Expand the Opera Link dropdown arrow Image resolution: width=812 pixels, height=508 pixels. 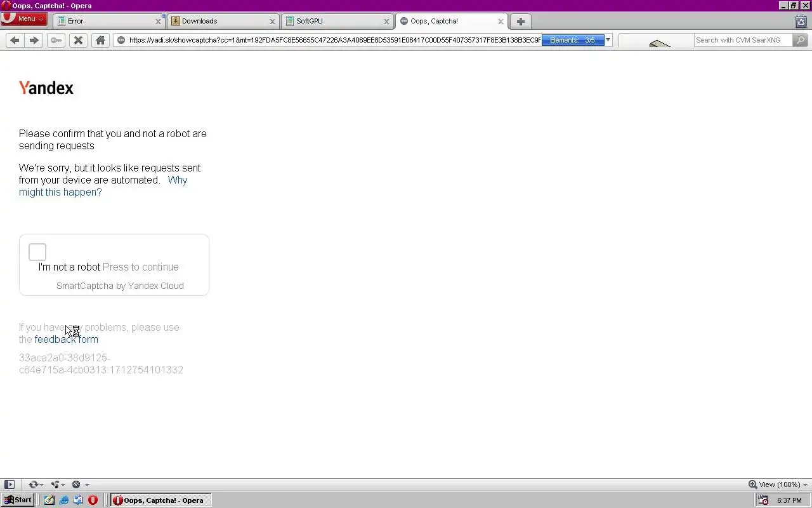(x=41, y=485)
